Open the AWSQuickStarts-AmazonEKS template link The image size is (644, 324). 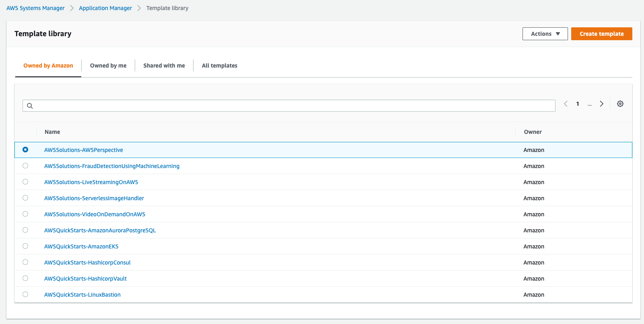(x=81, y=246)
